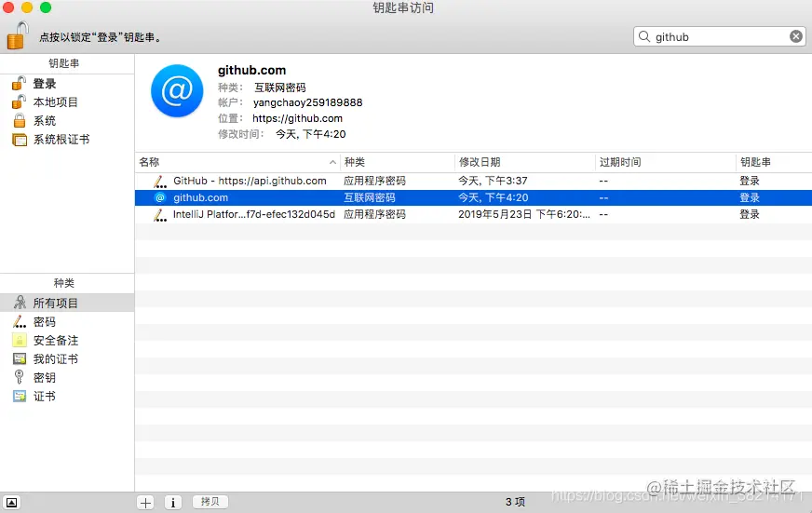Click the pencil icon of the IntelliJ row
Image resolution: width=812 pixels, height=513 pixels.
(x=160, y=215)
